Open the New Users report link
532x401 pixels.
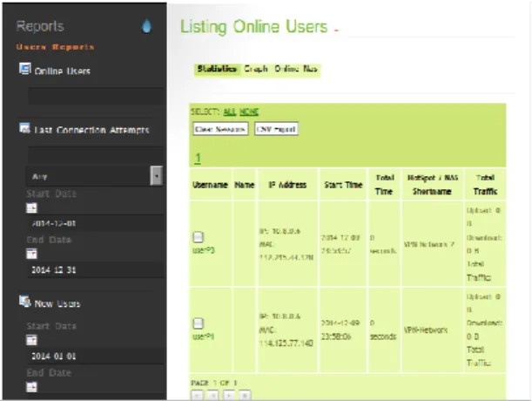(57, 303)
